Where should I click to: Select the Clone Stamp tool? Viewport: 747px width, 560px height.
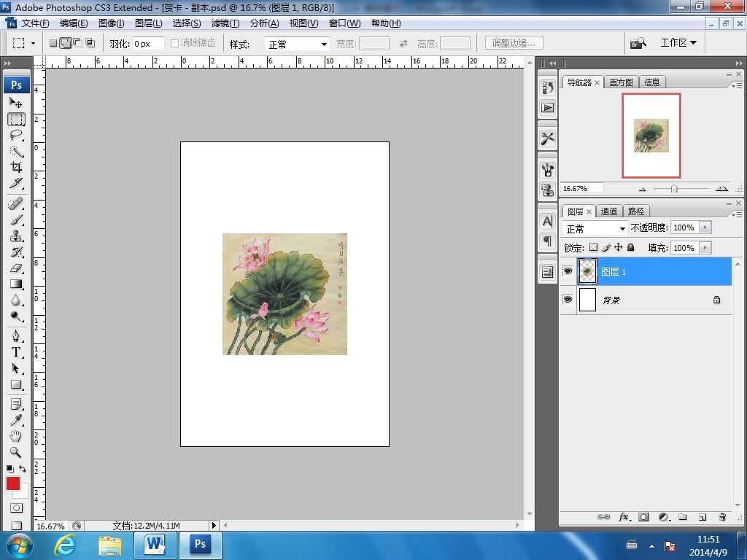[16, 236]
